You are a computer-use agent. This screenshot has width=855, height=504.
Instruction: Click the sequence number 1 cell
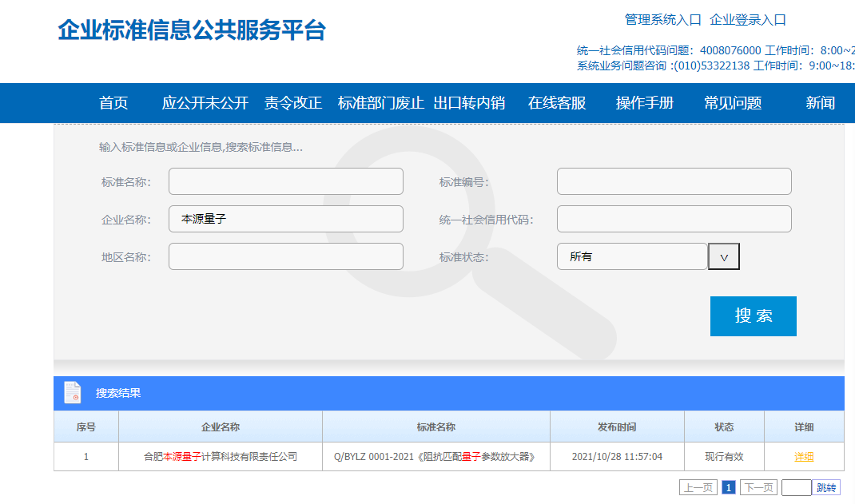click(x=86, y=457)
